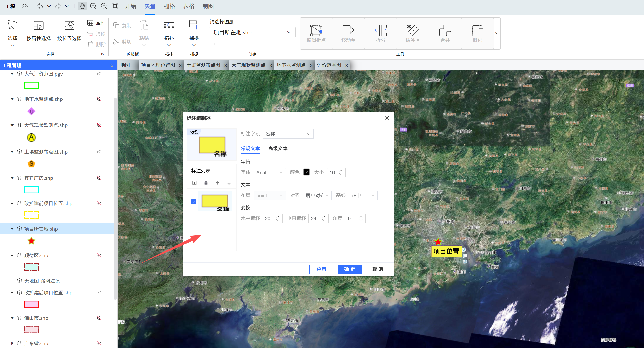Toggle visibility of 大气评价范围.pgv layer
Image resolution: width=644 pixels, height=348 pixels.
pos(99,74)
